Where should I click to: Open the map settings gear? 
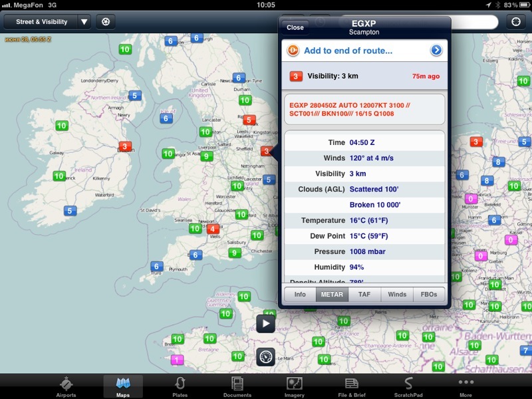click(x=105, y=21)
